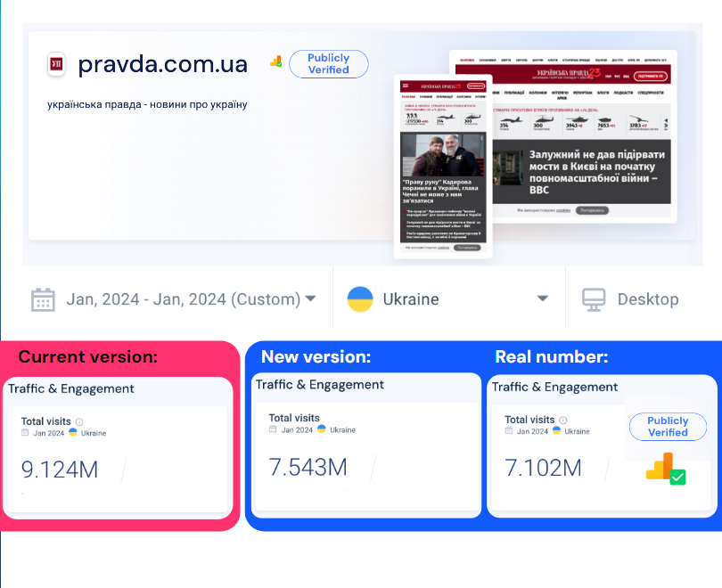Click the УП favicon beside pravda.com.ua
Screen dimensions: 722x588
(55, 63)
